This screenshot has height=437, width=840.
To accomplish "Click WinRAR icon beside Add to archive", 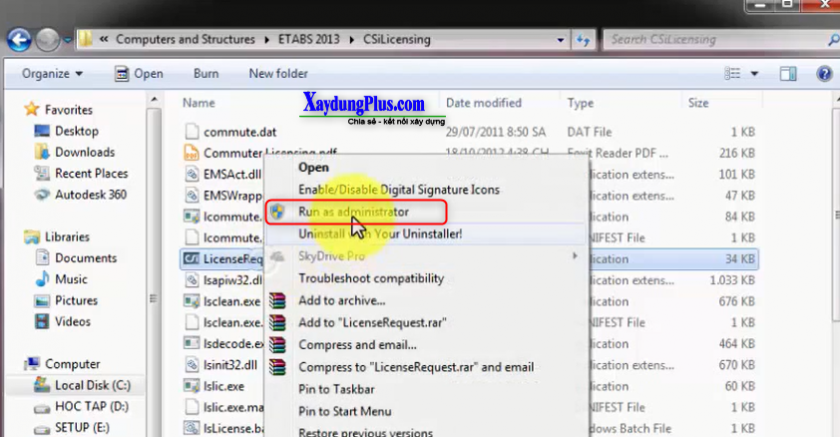I will [277, 301].
